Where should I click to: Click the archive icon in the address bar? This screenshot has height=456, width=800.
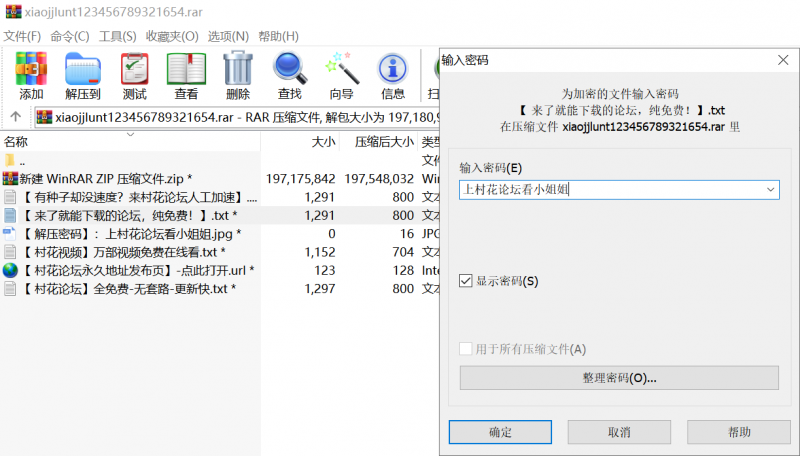click(44, 117)
